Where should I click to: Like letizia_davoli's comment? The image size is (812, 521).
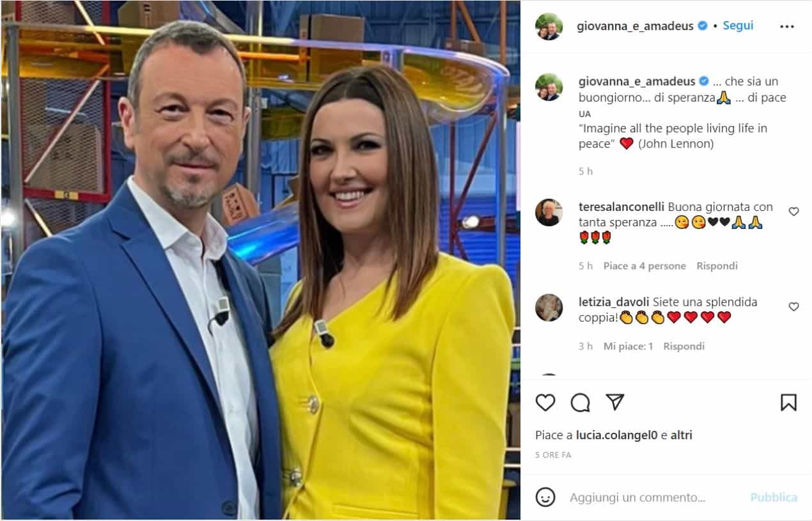click(x=793, y=307)
